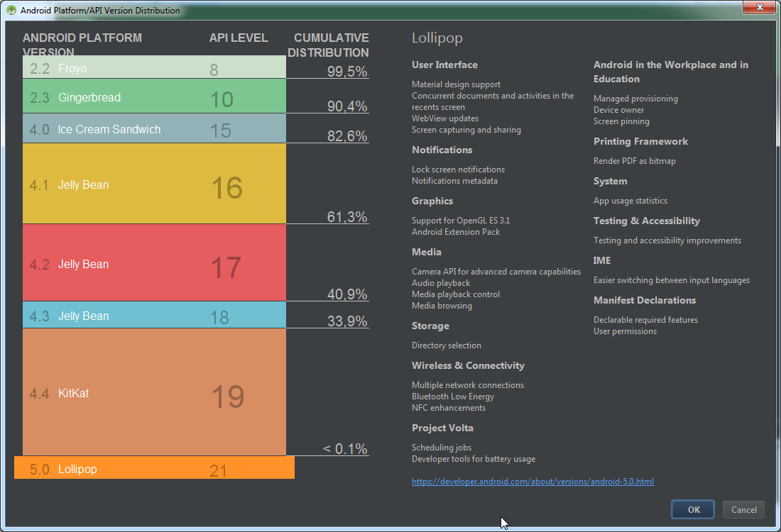Click Lock screen notifications text

tap(458, 170)
